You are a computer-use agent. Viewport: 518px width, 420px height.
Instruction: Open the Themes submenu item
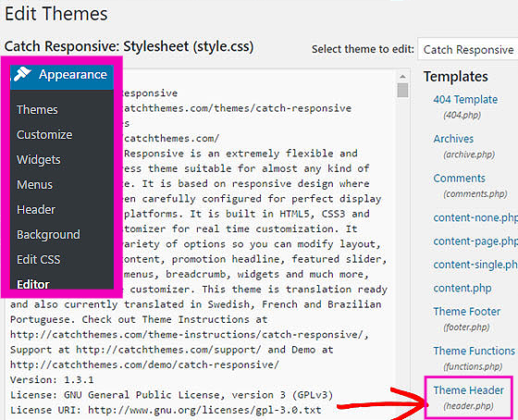click(x=37, y=110)
